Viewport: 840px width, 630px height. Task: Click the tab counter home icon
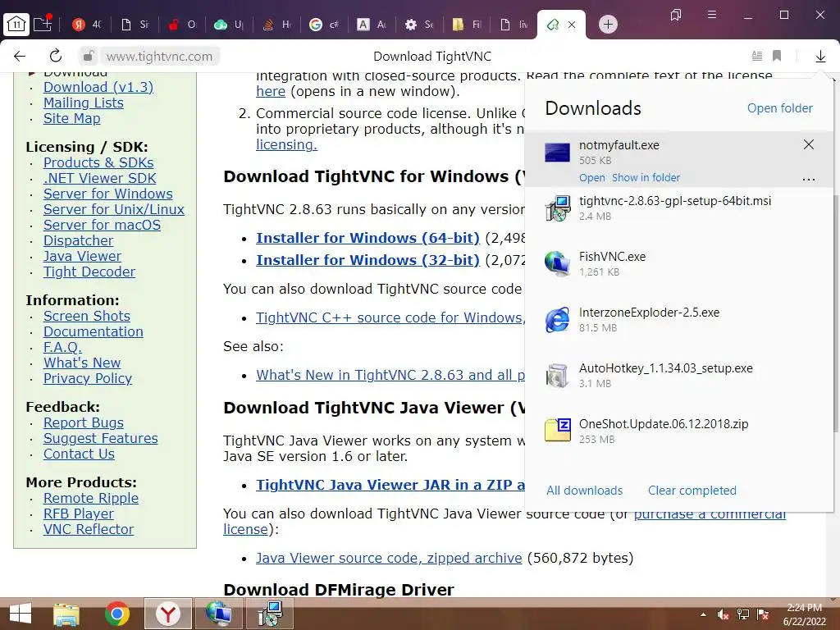coord(16,24)
